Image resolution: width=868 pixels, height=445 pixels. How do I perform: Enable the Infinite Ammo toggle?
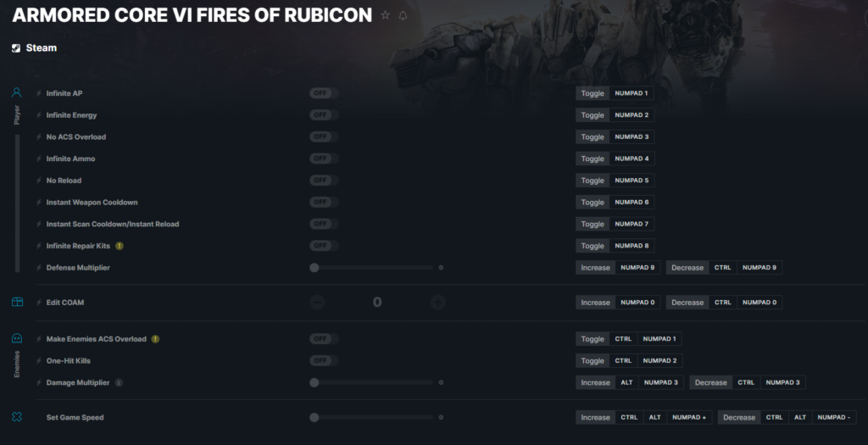pyautogui.click(x=324, y=159)
